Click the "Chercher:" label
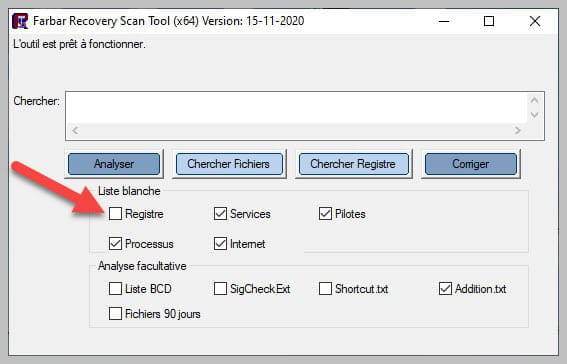Viewport: 567px width, 364px height. pyautogui.click(x=37, y=101)
